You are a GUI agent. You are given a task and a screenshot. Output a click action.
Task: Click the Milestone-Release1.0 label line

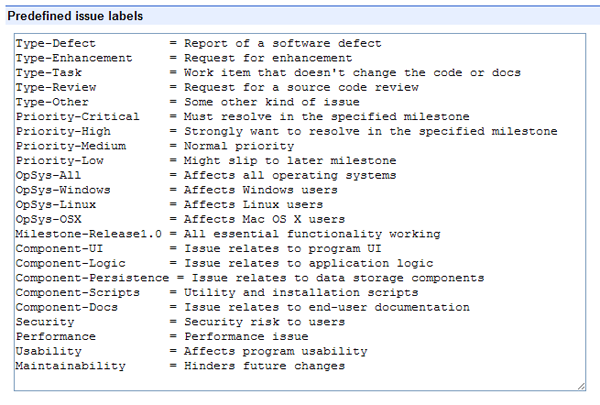click(228, 234)
